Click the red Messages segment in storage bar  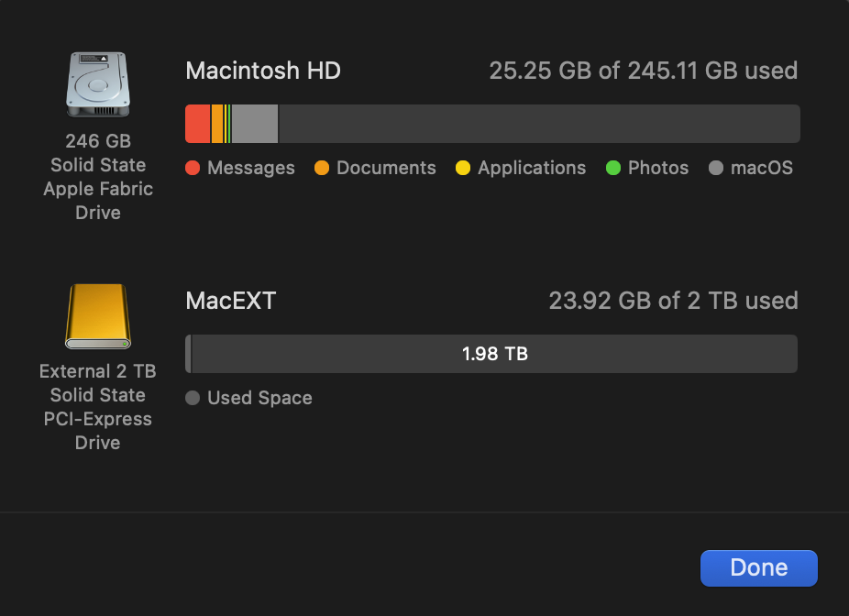(197, 124)
